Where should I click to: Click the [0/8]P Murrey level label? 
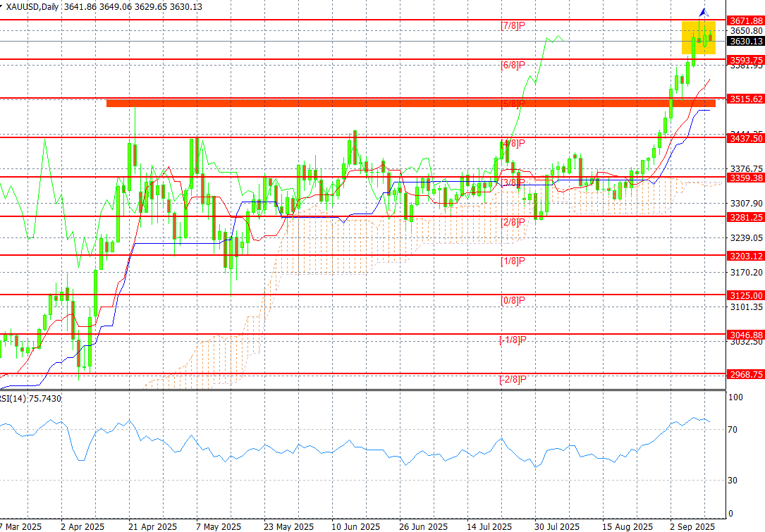coord(513,301)
